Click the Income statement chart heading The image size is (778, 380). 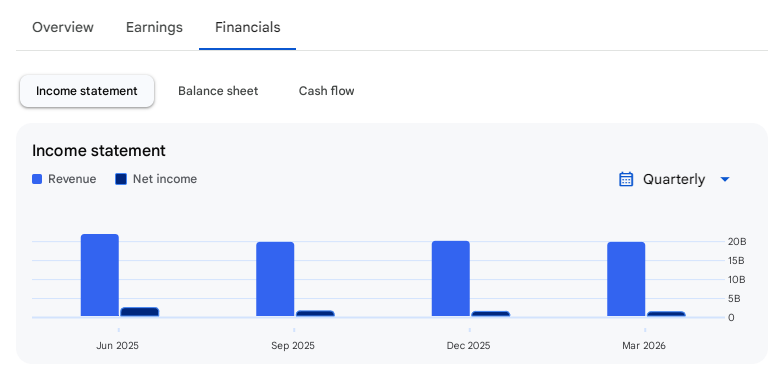[x=99, y=150]
